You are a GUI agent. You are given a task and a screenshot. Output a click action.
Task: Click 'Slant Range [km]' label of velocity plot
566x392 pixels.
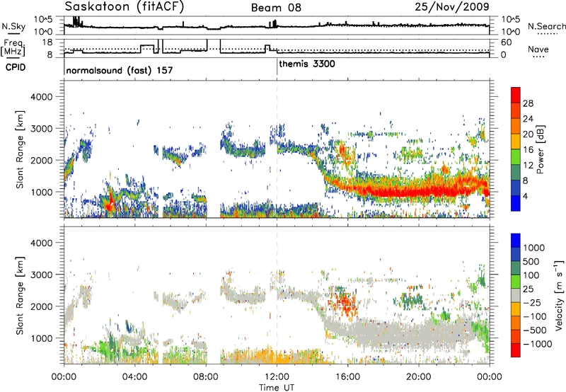[x=20, y=295]
